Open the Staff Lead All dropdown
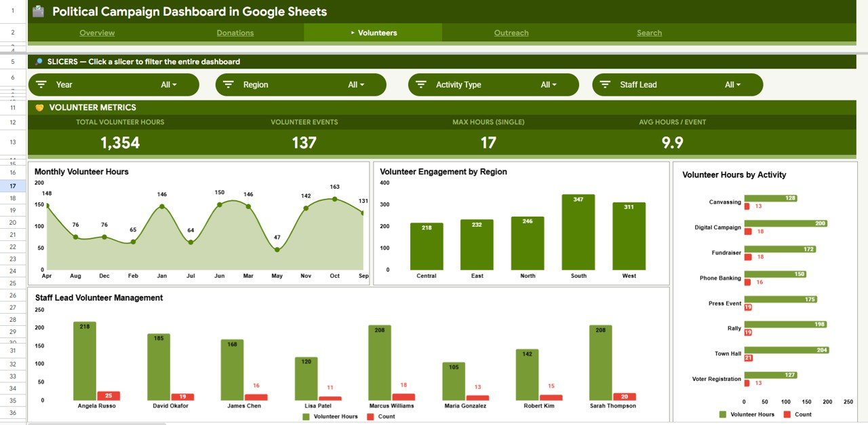 (x=733, y=85)
